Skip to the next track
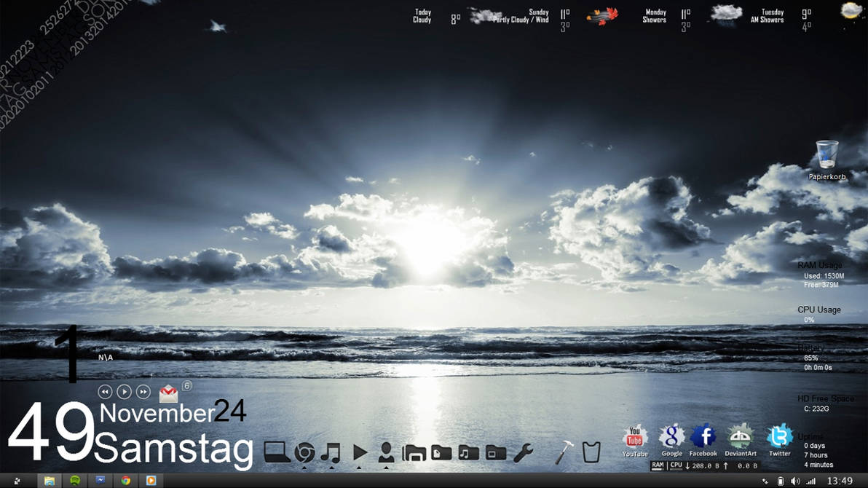The image size is (868, 488). coord(142,392)
